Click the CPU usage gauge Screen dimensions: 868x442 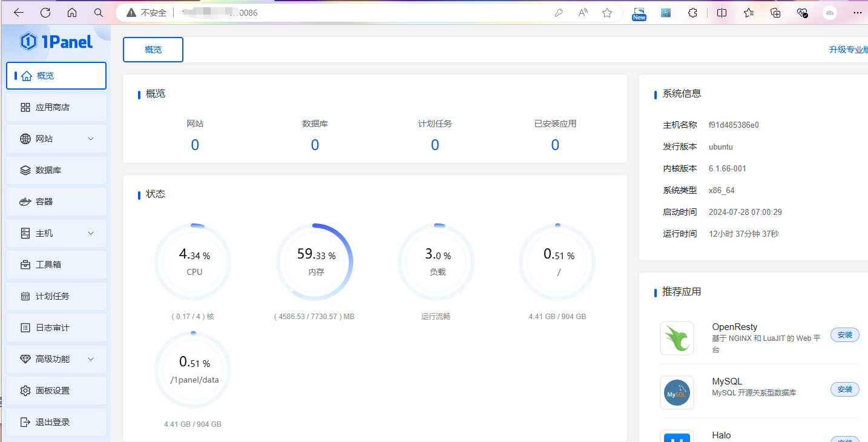coord(194,262)
